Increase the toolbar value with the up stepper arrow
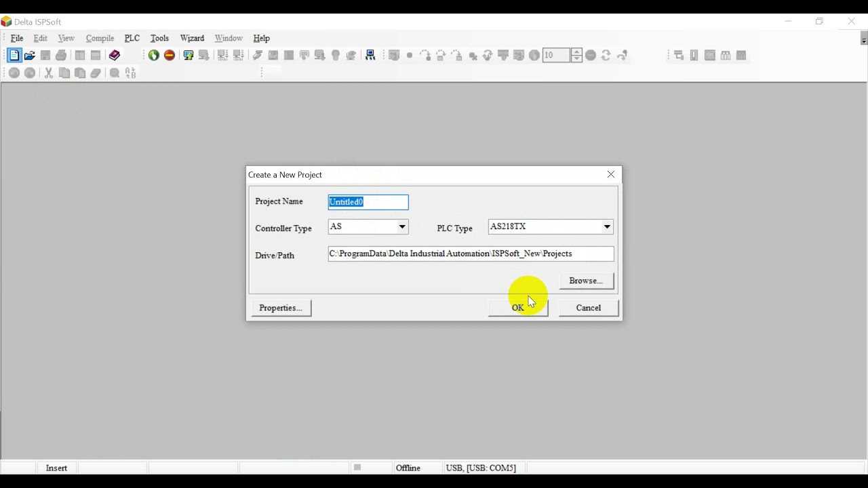 tap(576, 52)
